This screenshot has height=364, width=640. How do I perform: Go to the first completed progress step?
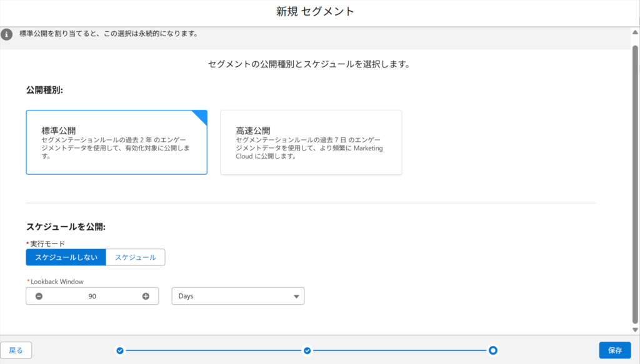pos(120,350)
